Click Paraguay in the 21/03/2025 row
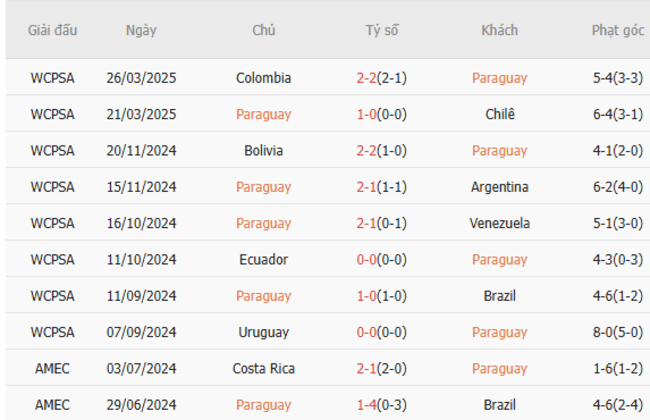Image resolution: width=650 pixels, height=420 pixels. click(264, 114)
